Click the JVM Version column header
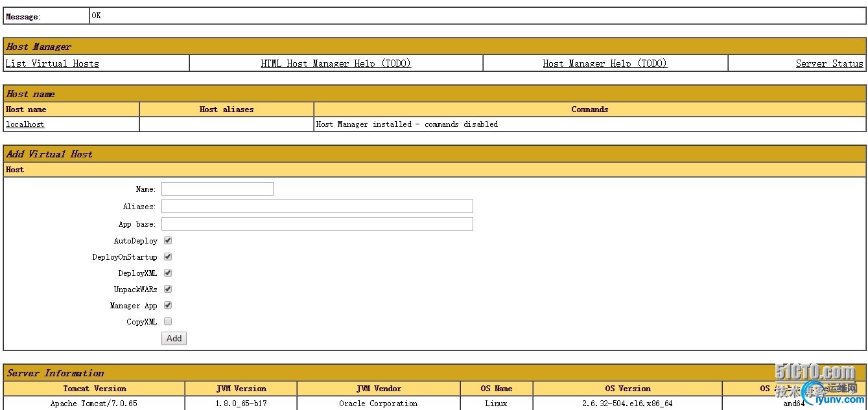This screenshot has width=868, height=410. pyautogui.click(x=241, y=389)
